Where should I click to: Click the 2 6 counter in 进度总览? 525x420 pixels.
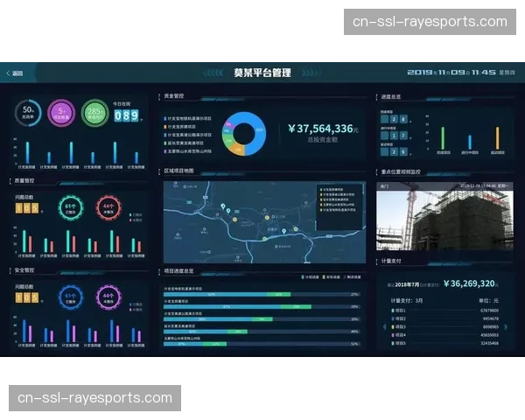pos(395,151)
